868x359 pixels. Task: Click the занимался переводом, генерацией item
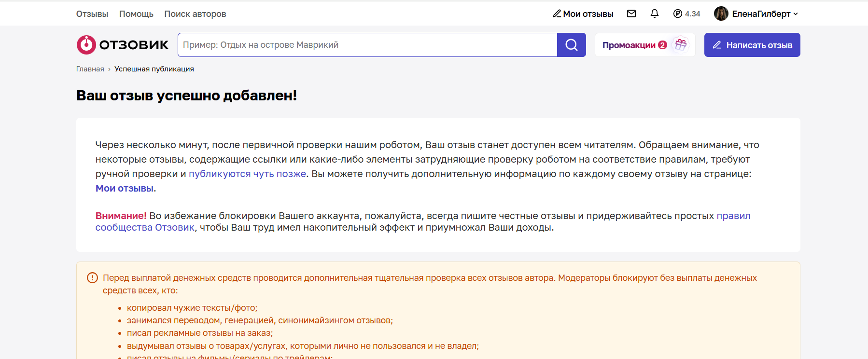(x=260, y=320)
